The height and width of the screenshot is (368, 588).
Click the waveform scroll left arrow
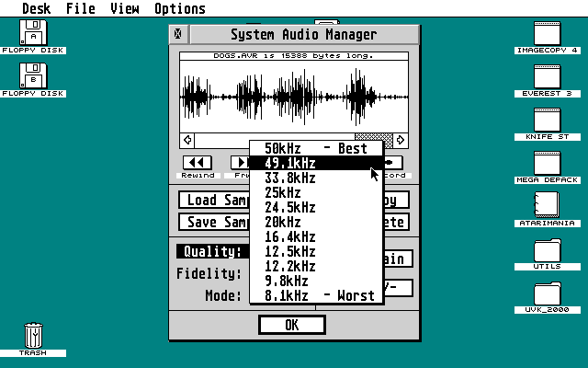[187, 140]
